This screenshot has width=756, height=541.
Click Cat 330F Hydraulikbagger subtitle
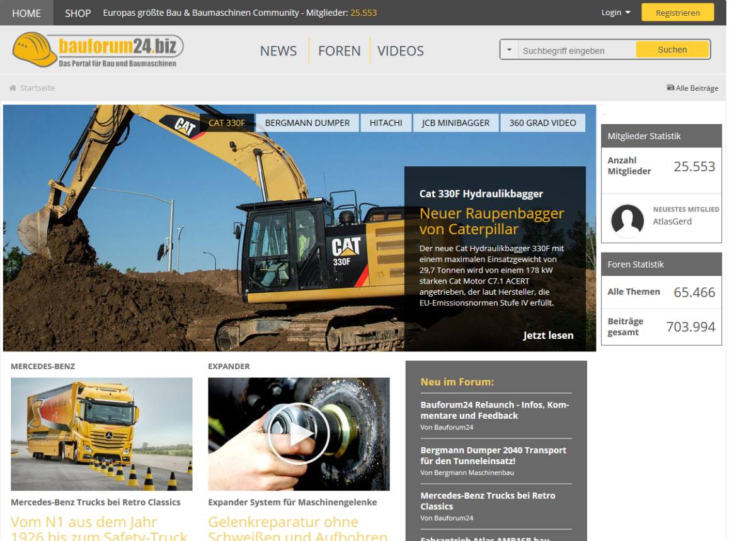pos(481,194)
